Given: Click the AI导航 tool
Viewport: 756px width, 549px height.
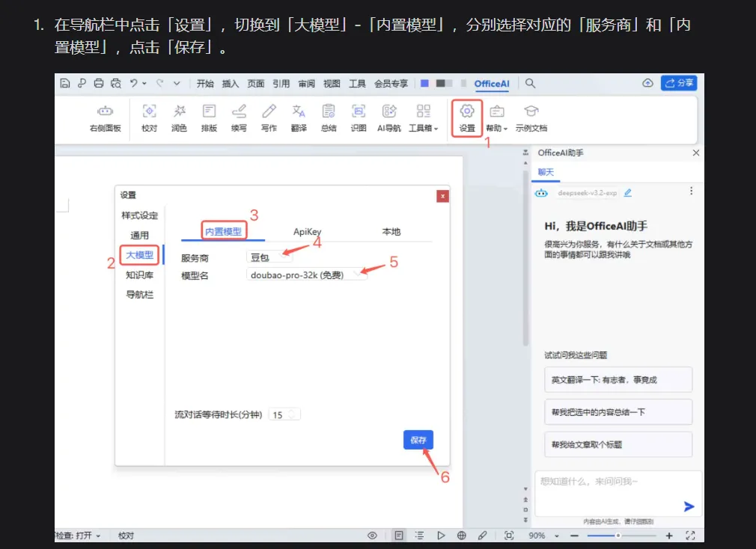Looking at the screenshot, I should click(x=389, y=118).
